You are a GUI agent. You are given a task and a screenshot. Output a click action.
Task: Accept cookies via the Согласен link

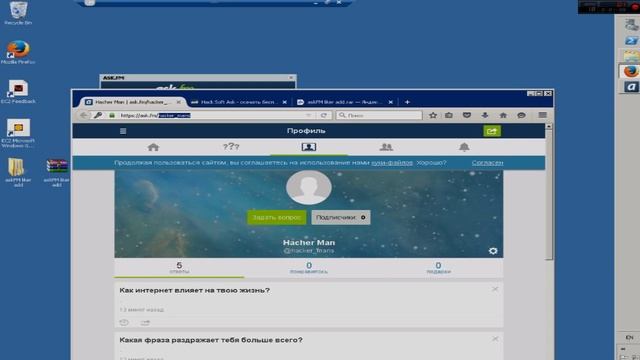click(487, 162)
